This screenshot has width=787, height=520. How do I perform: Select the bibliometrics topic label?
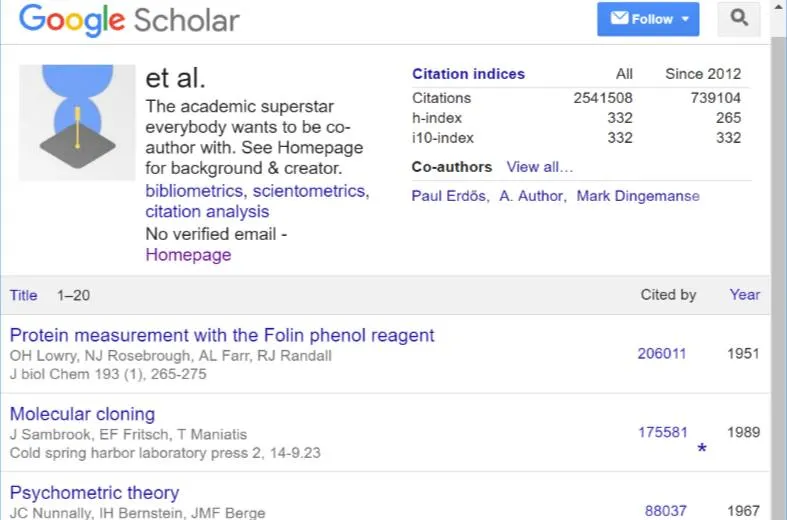pos(194,191)
